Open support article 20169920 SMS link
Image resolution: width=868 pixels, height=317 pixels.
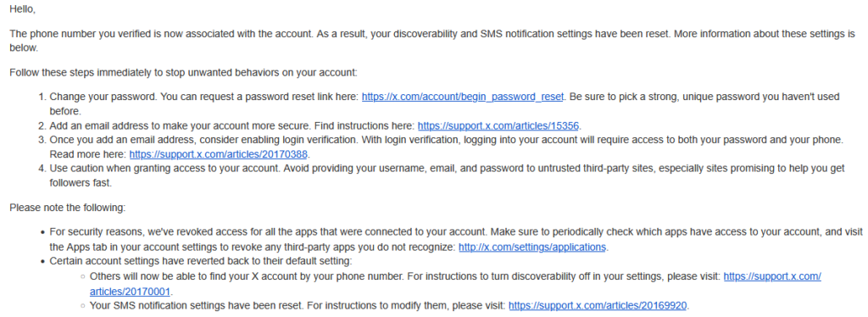[598, 305]
